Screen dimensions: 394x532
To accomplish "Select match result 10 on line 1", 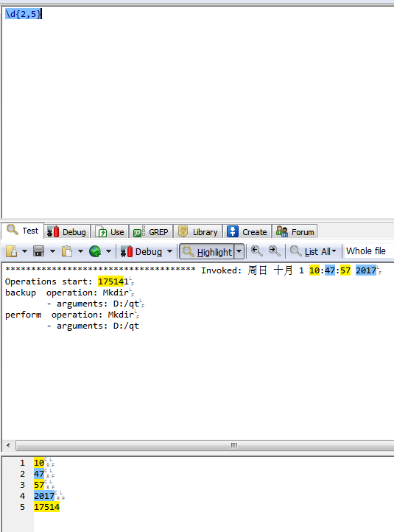I will tap(39, 463).
